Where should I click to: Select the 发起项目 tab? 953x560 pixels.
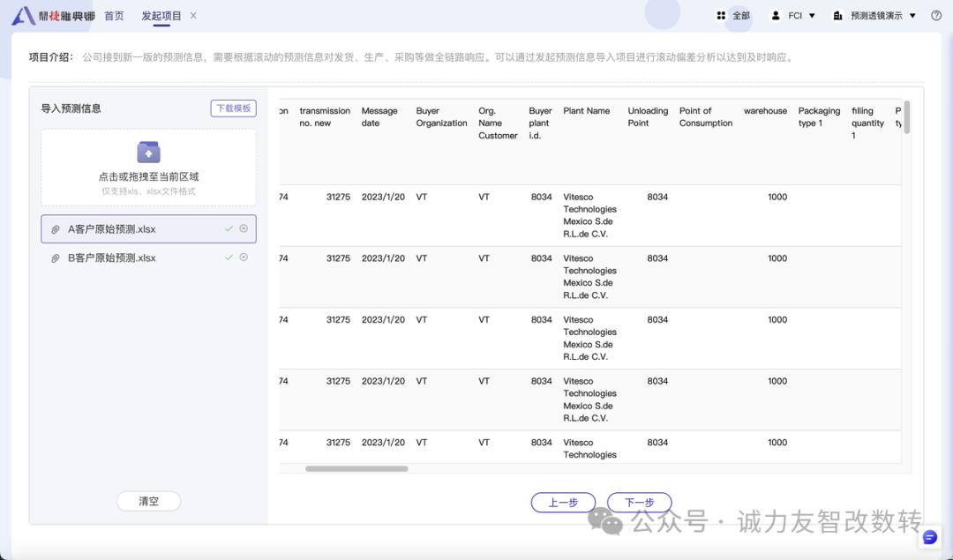coord(161,16)
